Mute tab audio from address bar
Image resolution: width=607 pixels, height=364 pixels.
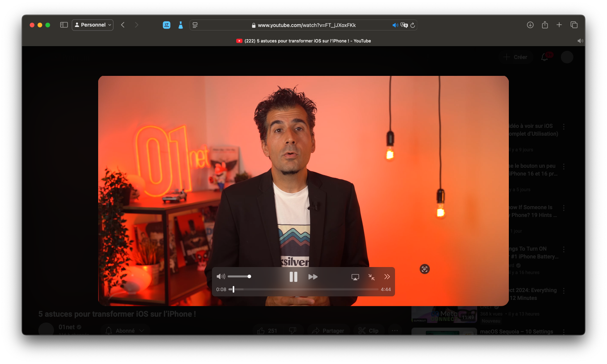click(x=395, y=25)
